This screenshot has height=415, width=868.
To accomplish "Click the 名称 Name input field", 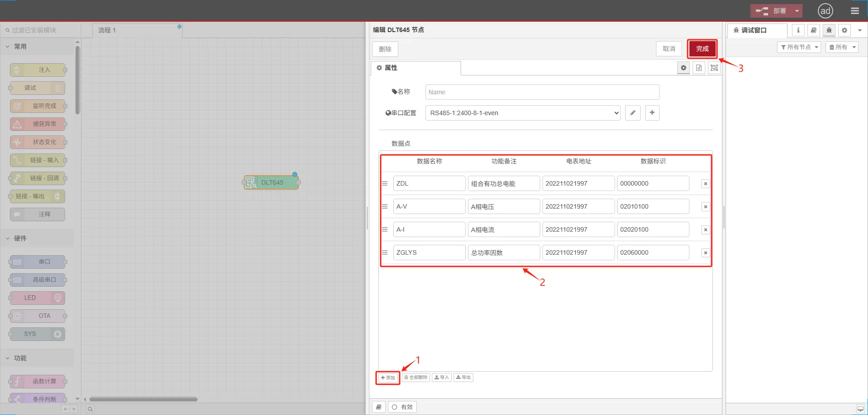I will point(542,92).
